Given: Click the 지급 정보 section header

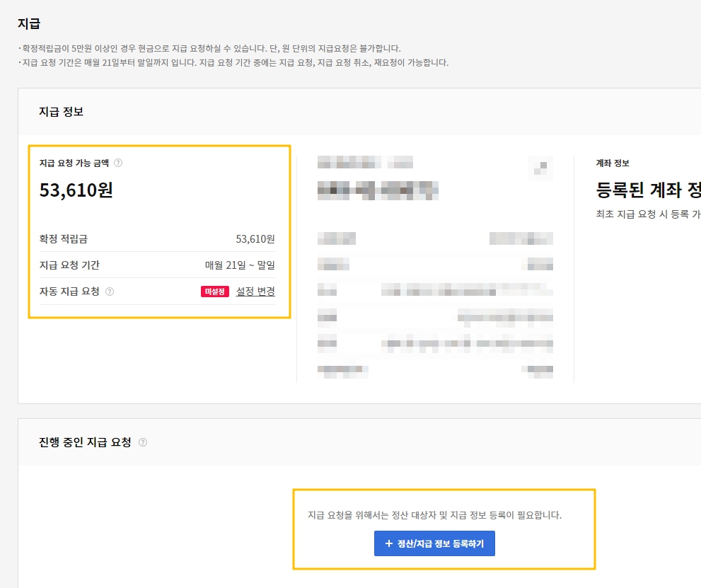Looking at the screenshot, I should point(60,112).
